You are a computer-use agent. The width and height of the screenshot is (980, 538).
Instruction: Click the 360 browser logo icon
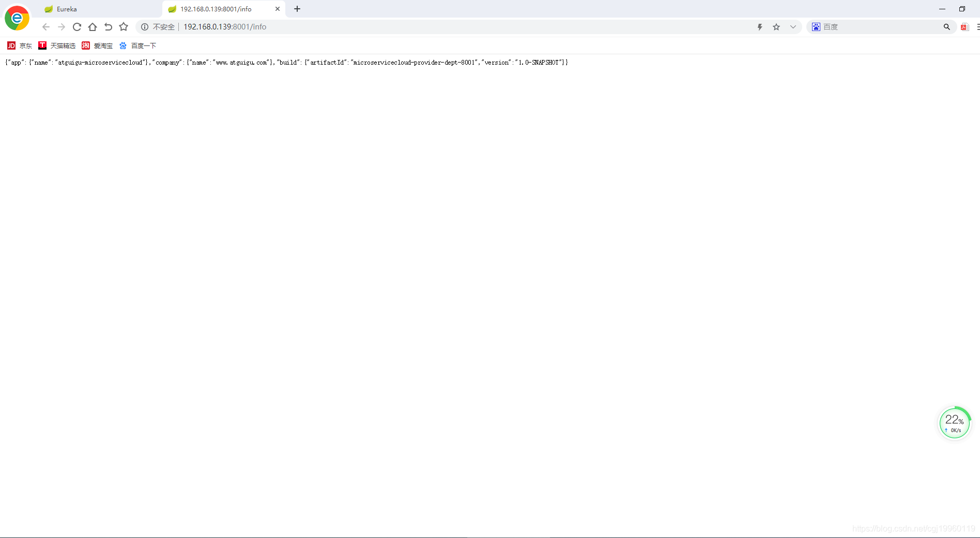click(x=17, y=19)
